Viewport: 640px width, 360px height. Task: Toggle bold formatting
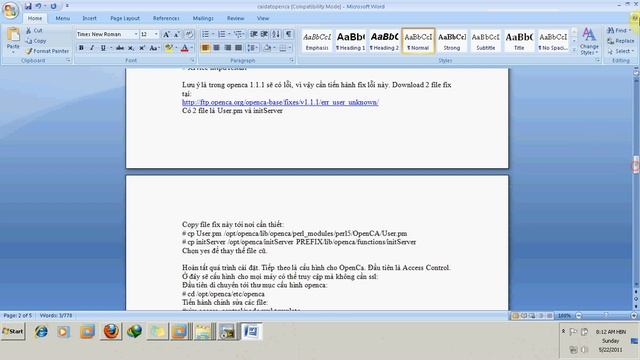[81, 48]
